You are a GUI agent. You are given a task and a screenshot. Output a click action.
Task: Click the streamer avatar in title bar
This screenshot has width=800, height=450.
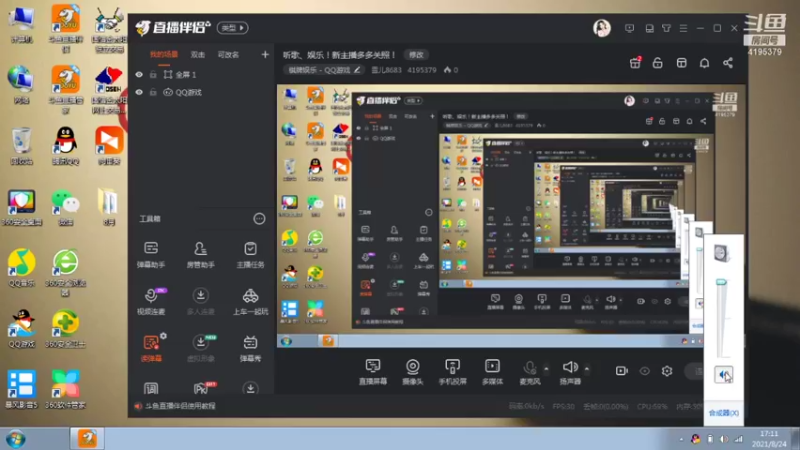pyautogui.click(x=602, y=28)
